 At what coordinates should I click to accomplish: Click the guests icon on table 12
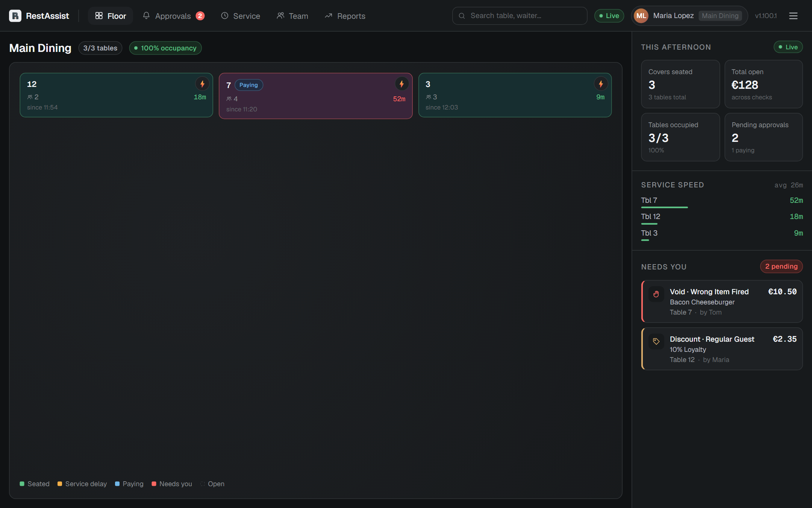[x=30, y=97]
